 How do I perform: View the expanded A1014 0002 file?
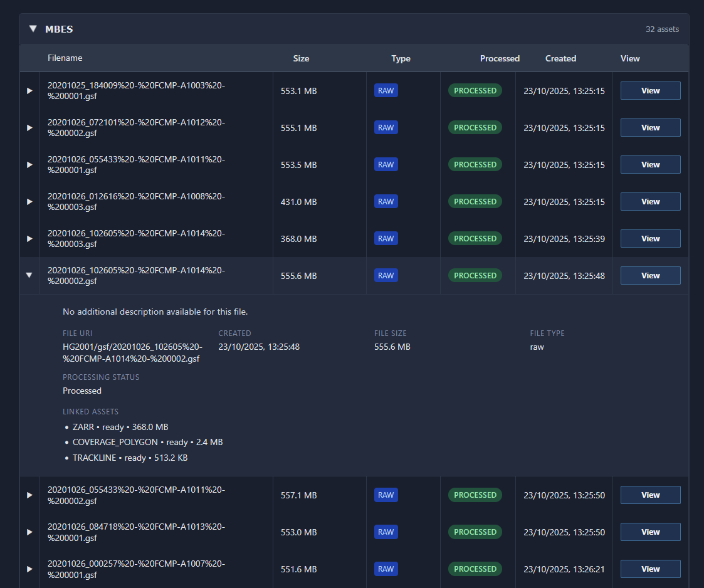tap(650, 275)
